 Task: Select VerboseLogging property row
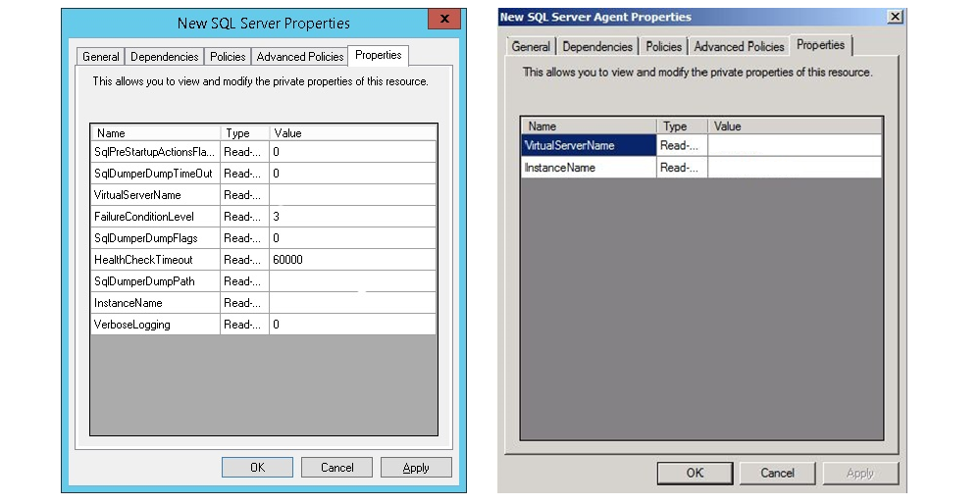tap(263, 325)
